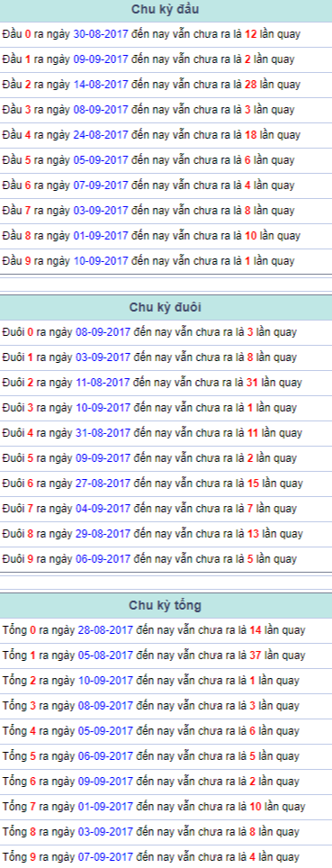
Task: Click date 09-09-2017 in Đầu 1 row
Action: click(101, 59)
